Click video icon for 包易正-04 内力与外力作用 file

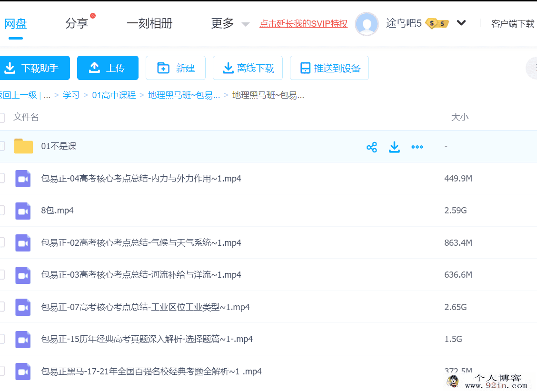coord(23,179)
